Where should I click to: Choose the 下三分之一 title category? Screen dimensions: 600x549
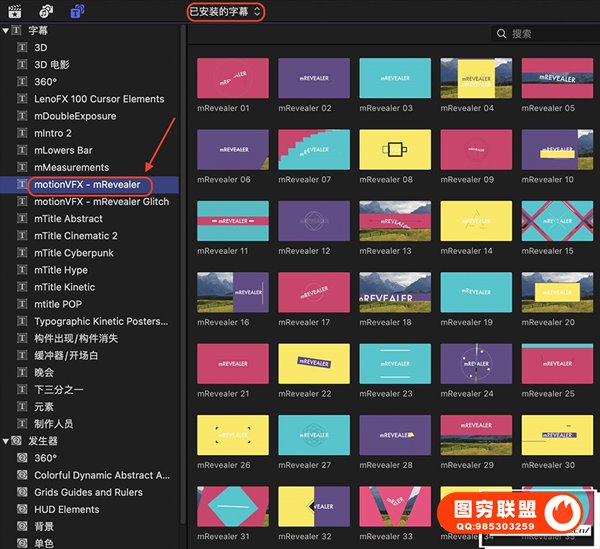tap(60, 389)
